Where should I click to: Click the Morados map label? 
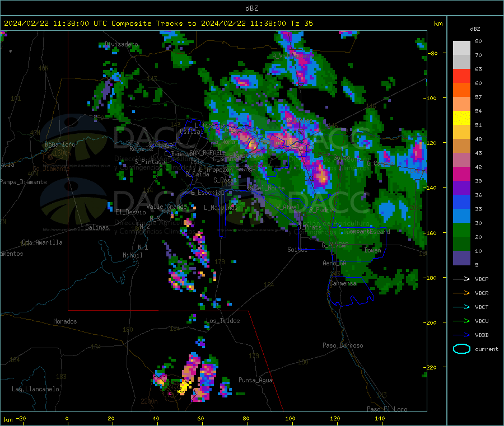click(x=65, y=321)
